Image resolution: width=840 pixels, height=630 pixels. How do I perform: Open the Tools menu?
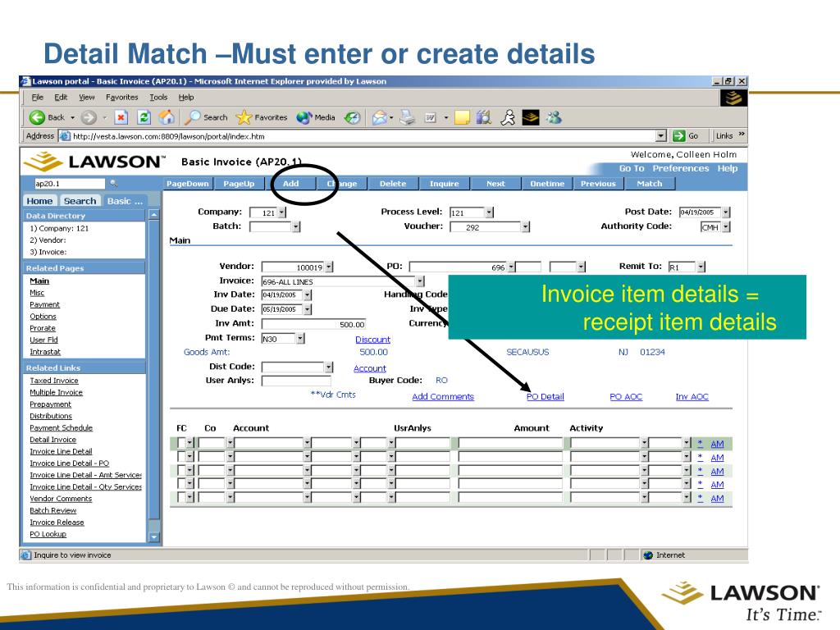158,97
